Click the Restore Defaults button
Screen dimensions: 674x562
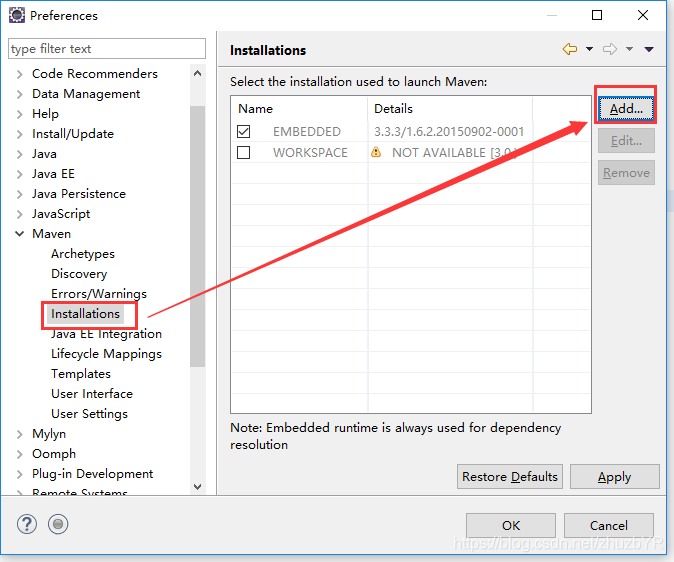510,476
